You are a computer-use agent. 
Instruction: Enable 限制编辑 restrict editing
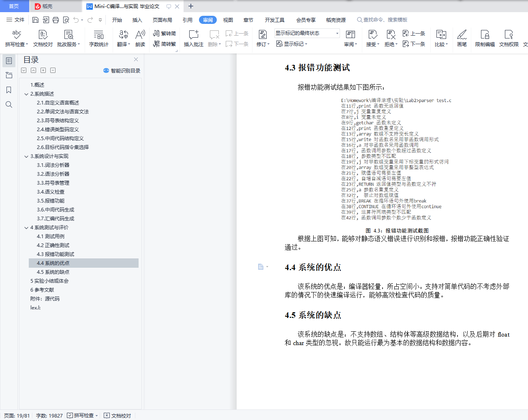(x=484, y=38)
